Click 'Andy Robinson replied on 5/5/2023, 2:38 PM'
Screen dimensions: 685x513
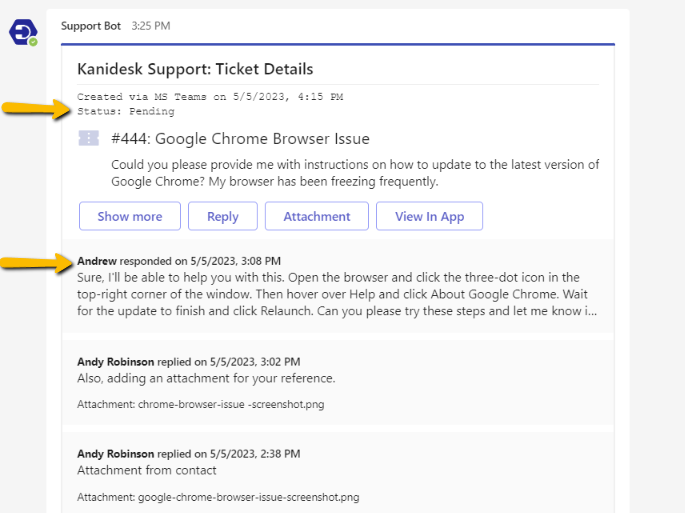coord(189,454)
